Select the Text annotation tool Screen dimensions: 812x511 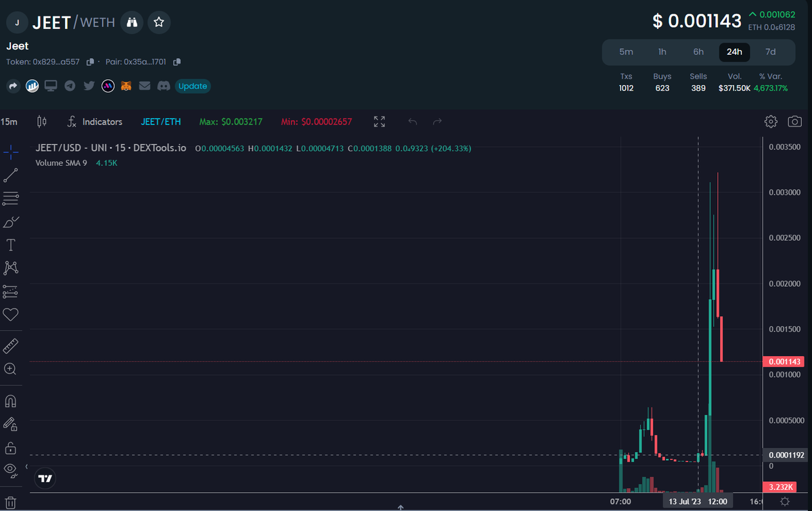[11, 244]
